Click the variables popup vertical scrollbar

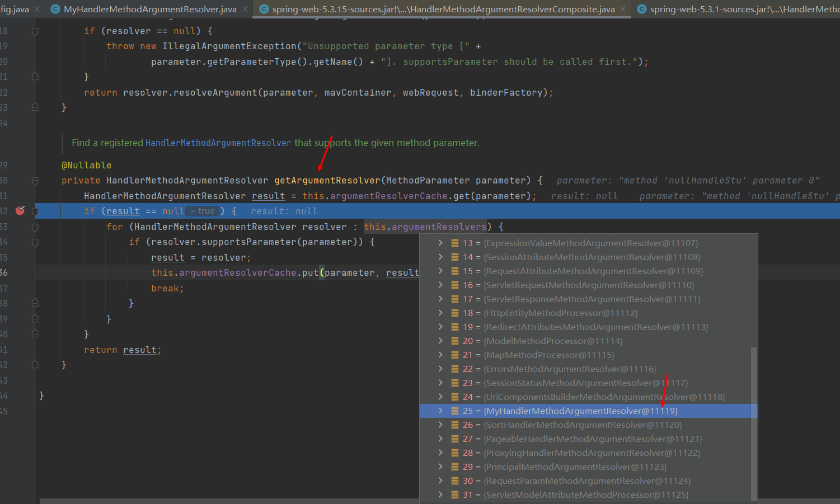click(754, 423)
